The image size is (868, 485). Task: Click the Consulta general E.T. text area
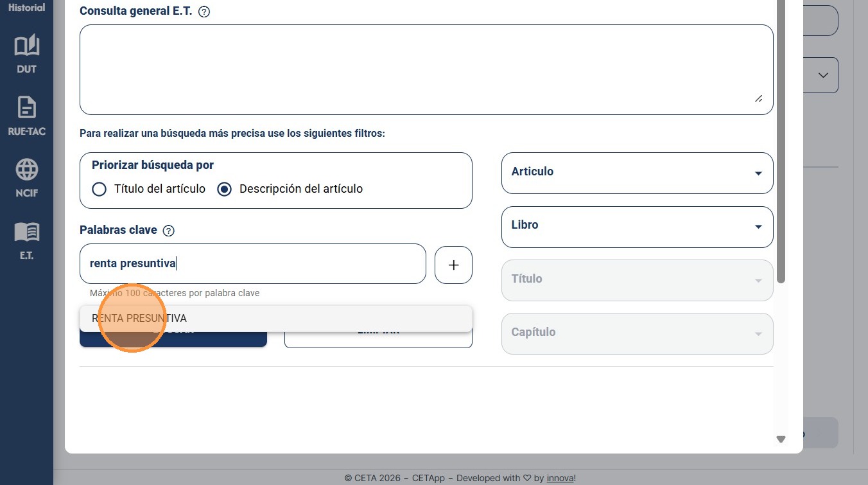point(426,70)
